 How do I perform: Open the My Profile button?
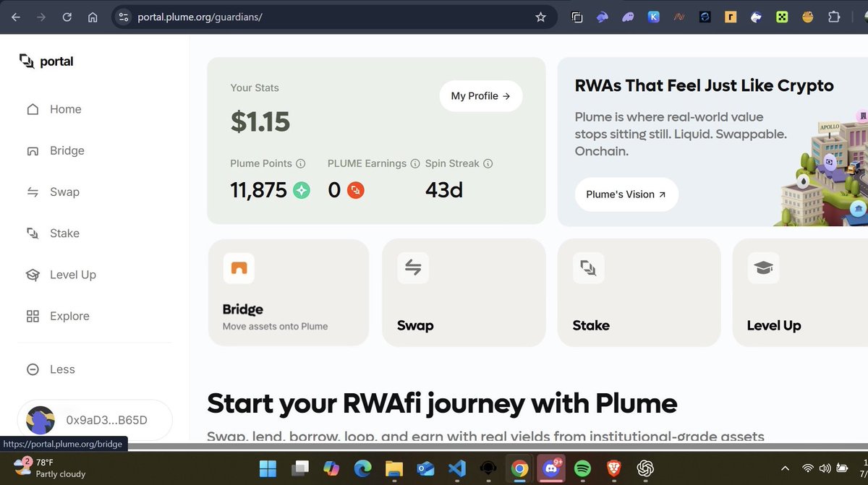[481, 95]
